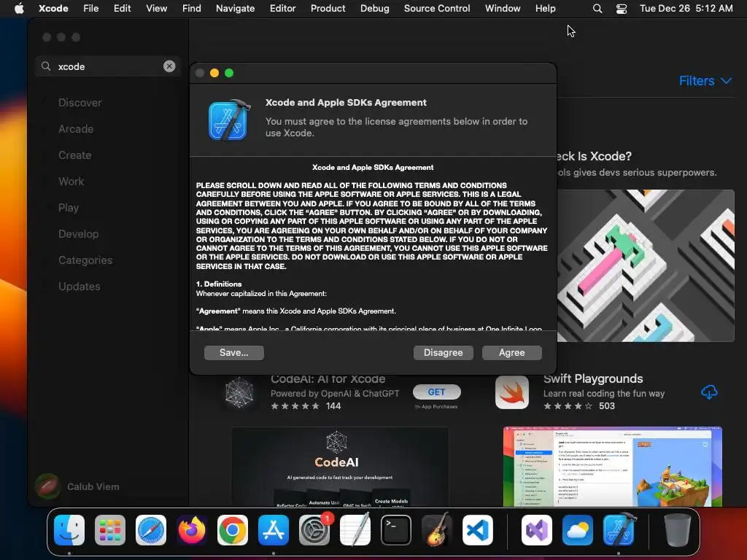Select Work in App Store sidebar
Viewport: 747px width, 560px height.
click(x=71, y=181)
